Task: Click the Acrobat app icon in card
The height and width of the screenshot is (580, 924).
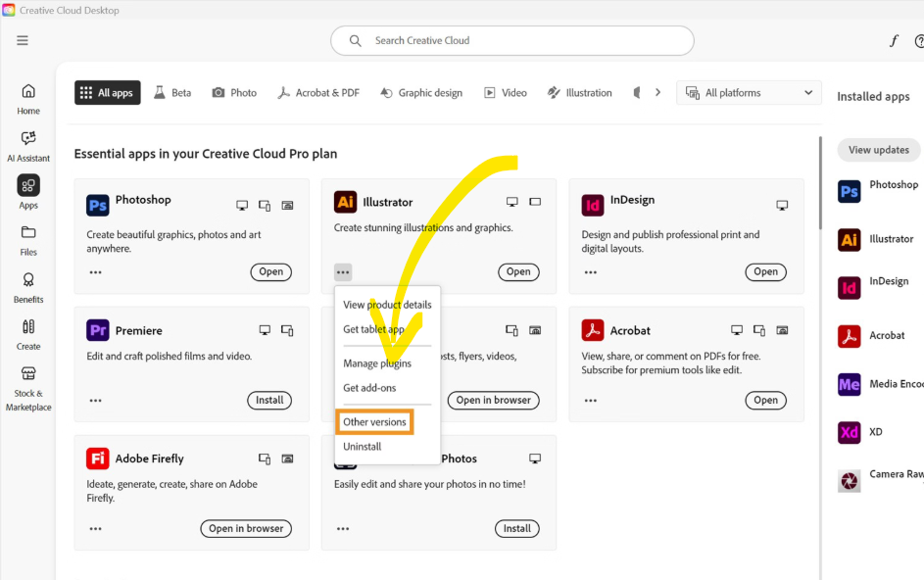Action: coord(593,330)
